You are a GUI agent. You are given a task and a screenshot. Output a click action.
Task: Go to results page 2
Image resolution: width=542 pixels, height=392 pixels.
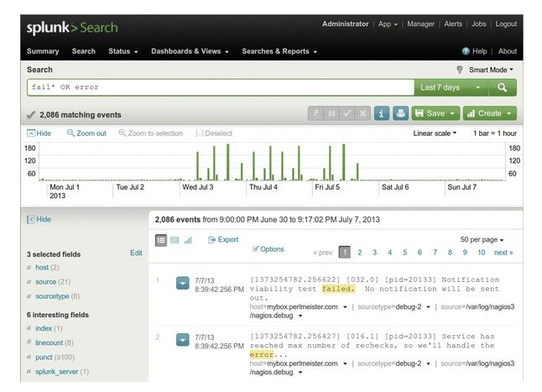359,252
